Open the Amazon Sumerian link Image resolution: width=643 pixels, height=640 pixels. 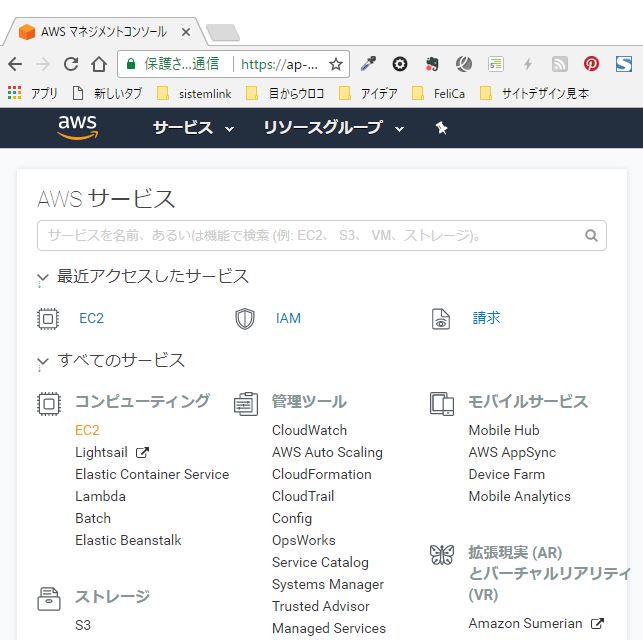(525, 623)
